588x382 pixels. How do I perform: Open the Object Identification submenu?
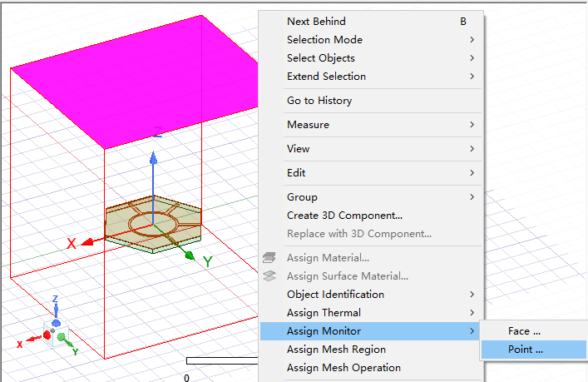tap(335, 295)
